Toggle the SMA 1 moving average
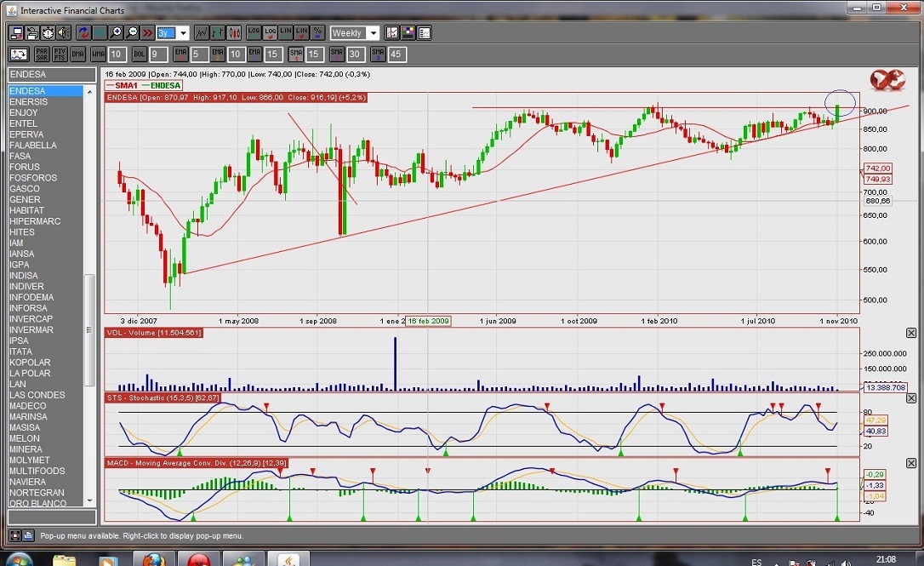The image size is (924, 566). [296, 54]
